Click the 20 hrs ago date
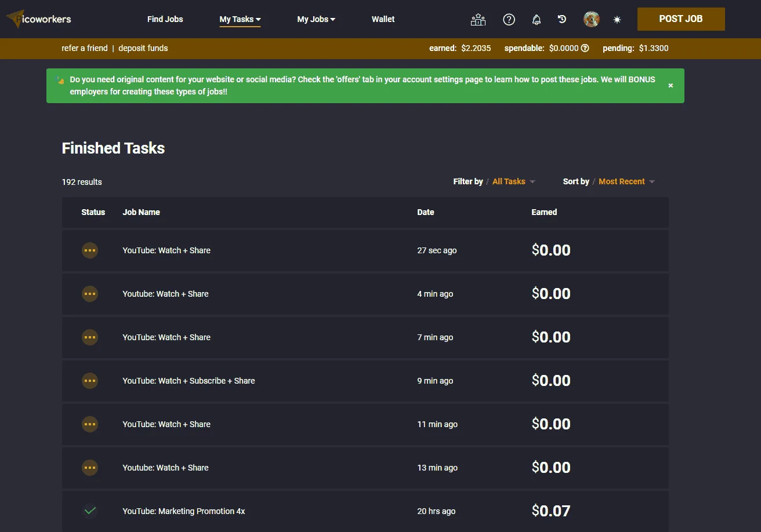 coord(436,511)
